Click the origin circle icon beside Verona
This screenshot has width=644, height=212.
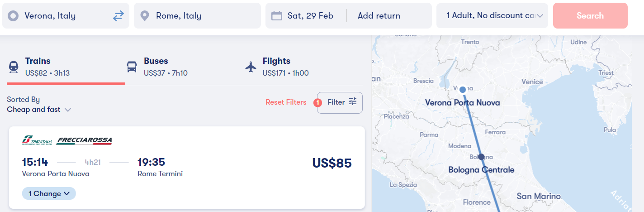point(14,16)
